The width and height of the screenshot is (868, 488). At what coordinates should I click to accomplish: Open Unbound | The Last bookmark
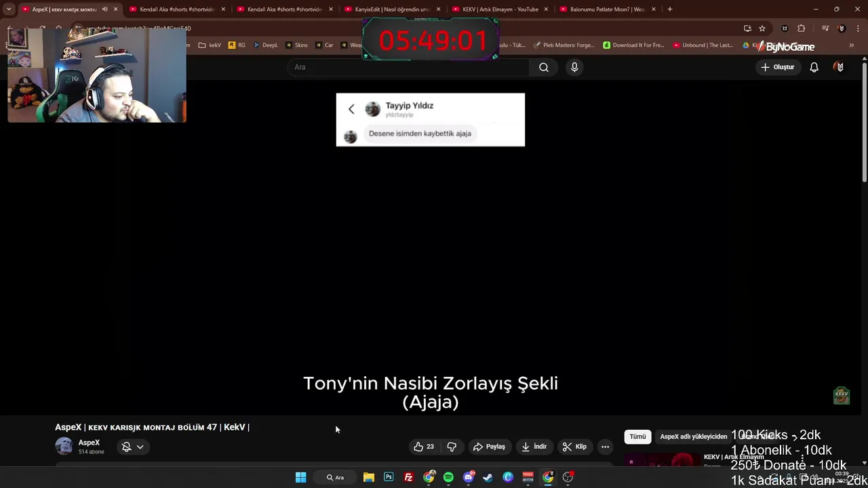pyautogui.click(x=703, y=45)
